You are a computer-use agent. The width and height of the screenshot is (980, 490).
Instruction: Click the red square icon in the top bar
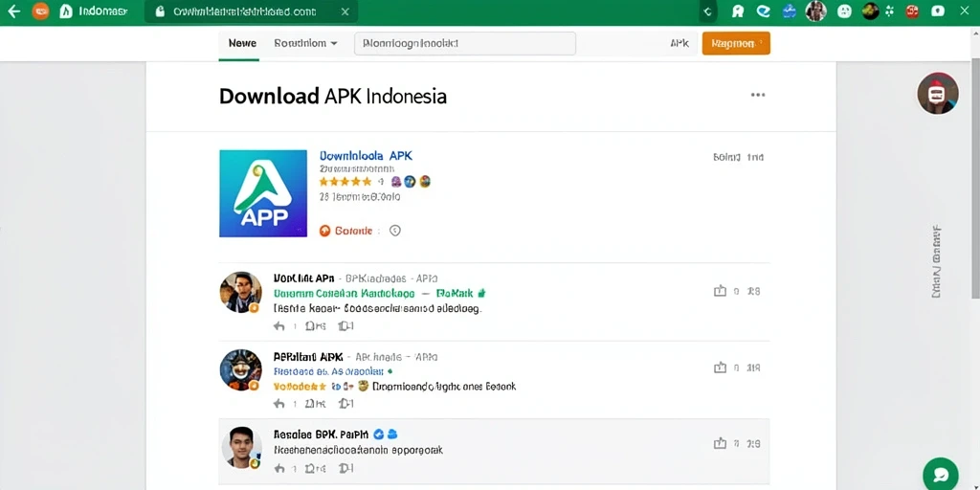coord(912,11)
